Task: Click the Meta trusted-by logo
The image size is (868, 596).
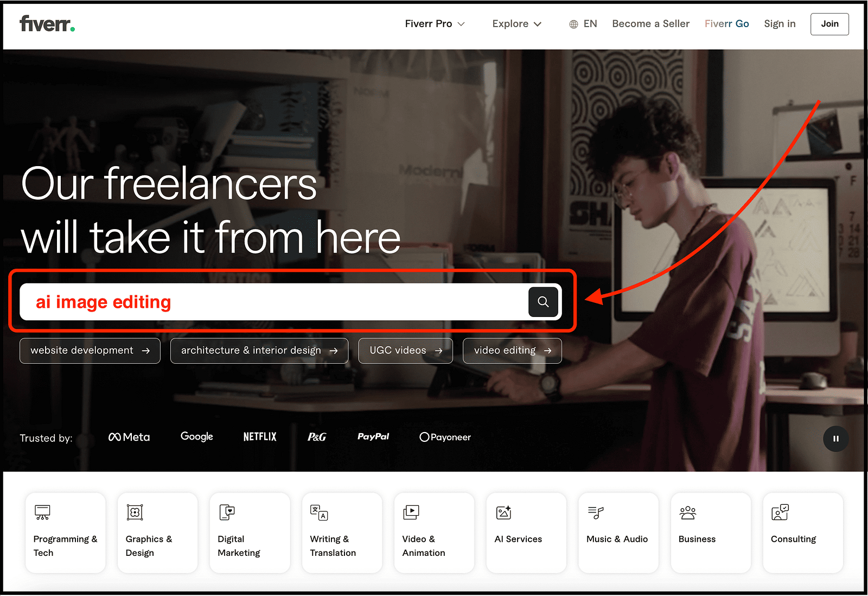Action: tap(129, 437)
